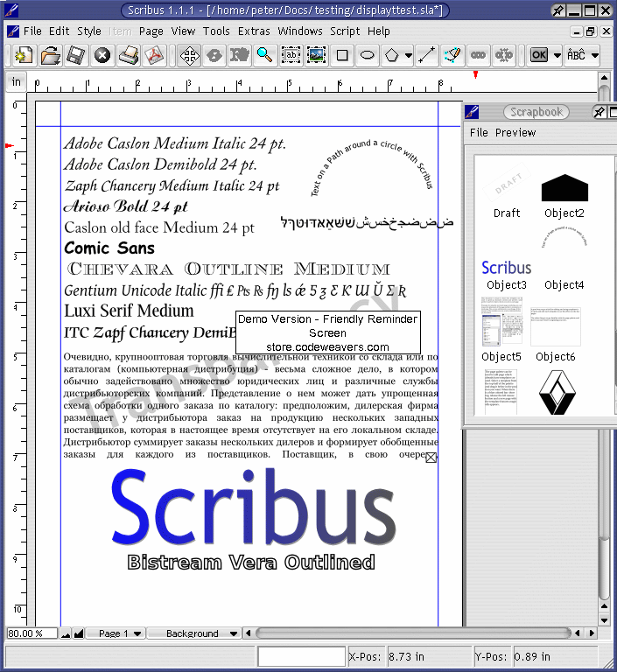Image resolution: width=617 pixels, height=672 pixels.
Task: Select the Insert Line tool
Action: point(426,55)
